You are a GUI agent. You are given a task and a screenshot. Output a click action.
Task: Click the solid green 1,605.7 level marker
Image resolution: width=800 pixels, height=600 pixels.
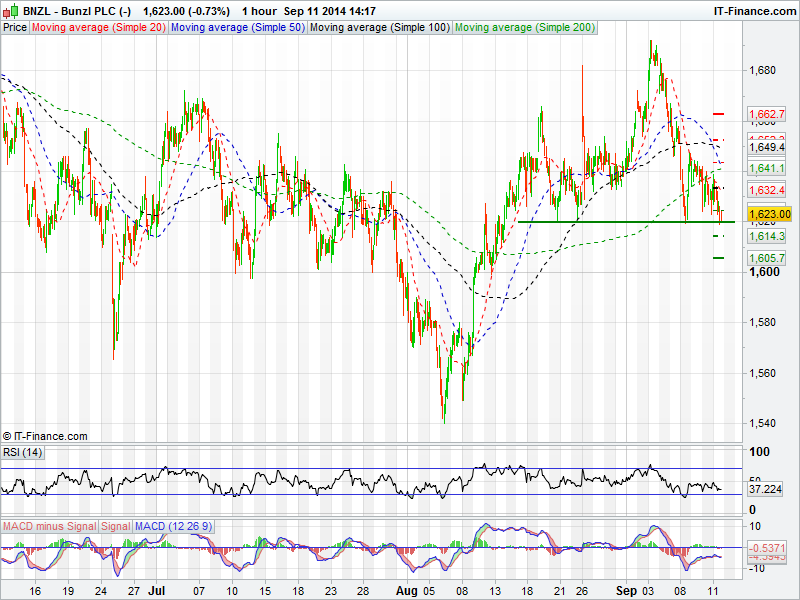(718, 258)
